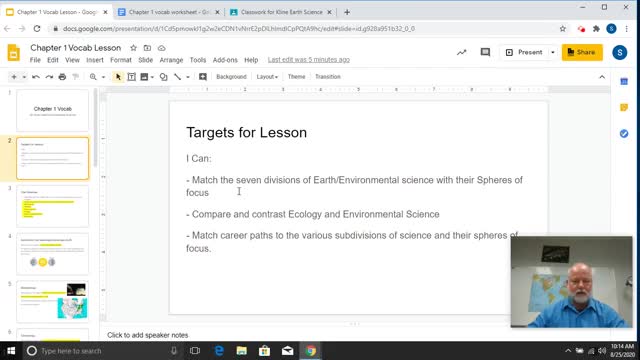This screenshot has width=640, height=360.
Task: Select slide 3 thumbnail in filmstrip
Action: (x=52, y=206)
